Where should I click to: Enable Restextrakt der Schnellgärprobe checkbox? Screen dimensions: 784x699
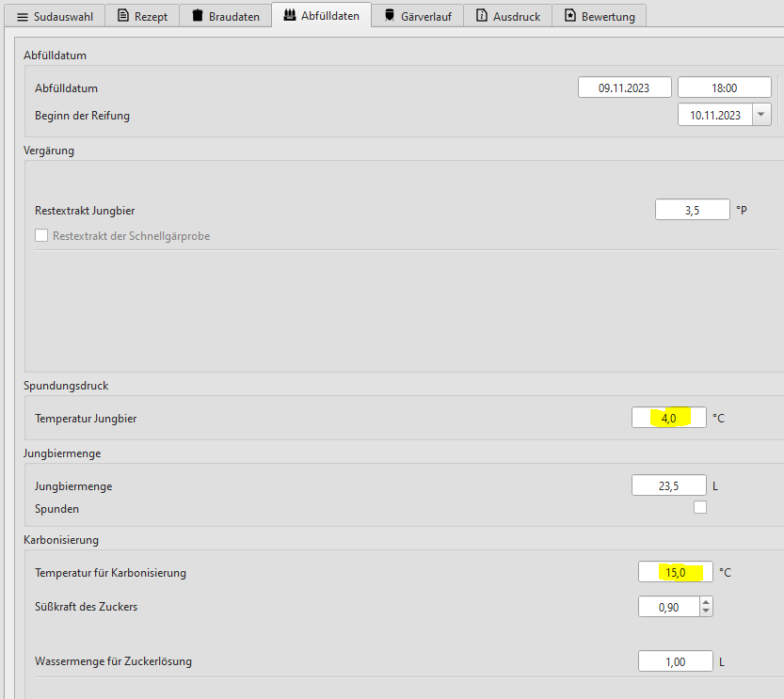41,236
